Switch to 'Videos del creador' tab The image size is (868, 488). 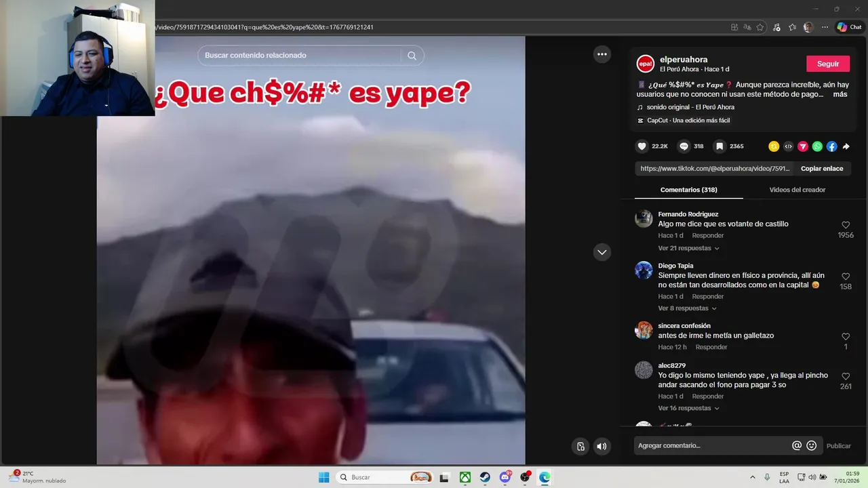797,190
